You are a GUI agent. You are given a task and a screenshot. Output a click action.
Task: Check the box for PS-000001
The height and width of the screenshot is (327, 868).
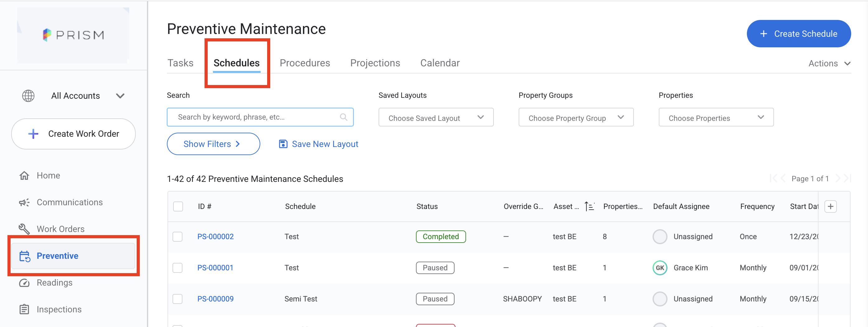177,268
